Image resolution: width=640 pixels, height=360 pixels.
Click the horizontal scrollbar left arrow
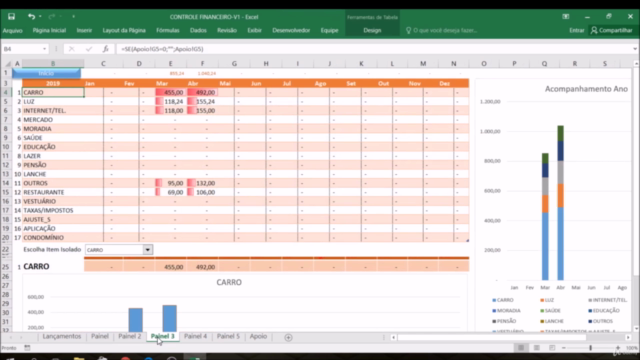point(393,338)
